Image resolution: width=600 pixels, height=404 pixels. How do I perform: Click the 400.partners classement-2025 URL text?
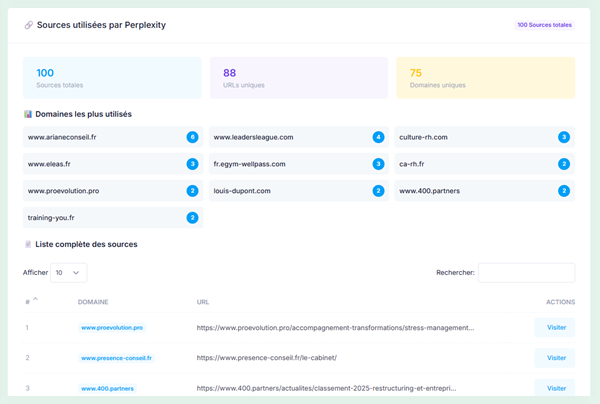click(x=326, y=388)
